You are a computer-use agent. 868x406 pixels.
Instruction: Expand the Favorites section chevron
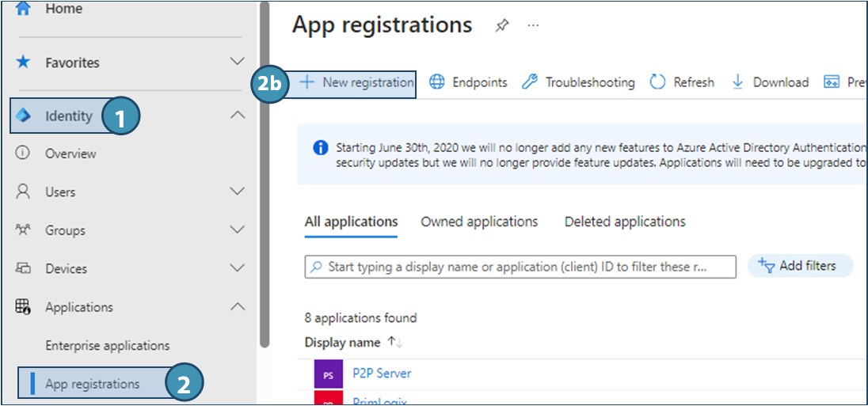pyautogui.click(x=237, y=62)
